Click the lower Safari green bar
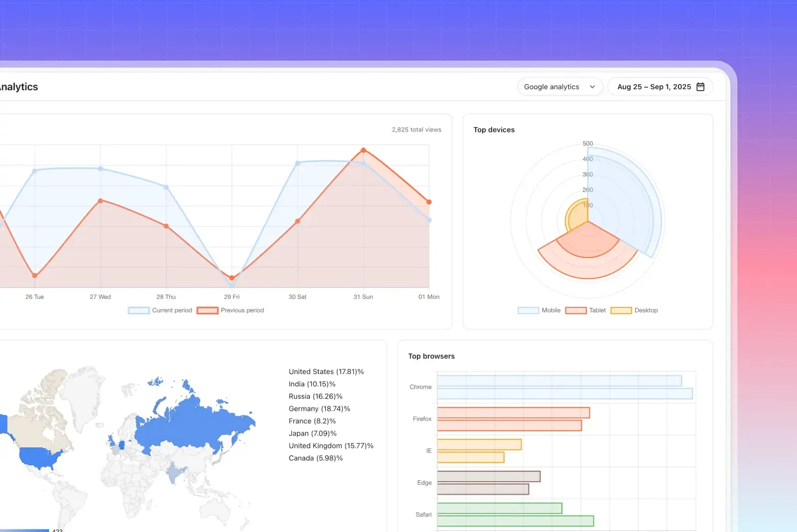 515,521
